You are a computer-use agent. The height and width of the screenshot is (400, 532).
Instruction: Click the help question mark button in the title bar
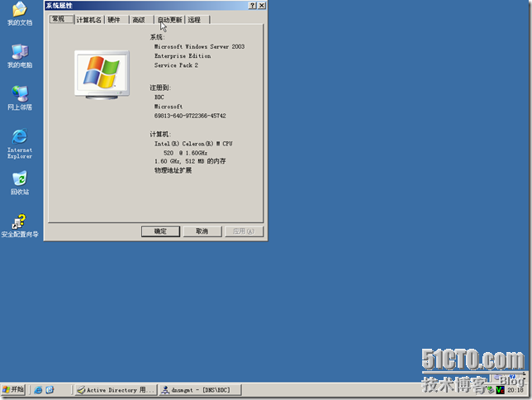pyautogui.click(x=253, y=6)
